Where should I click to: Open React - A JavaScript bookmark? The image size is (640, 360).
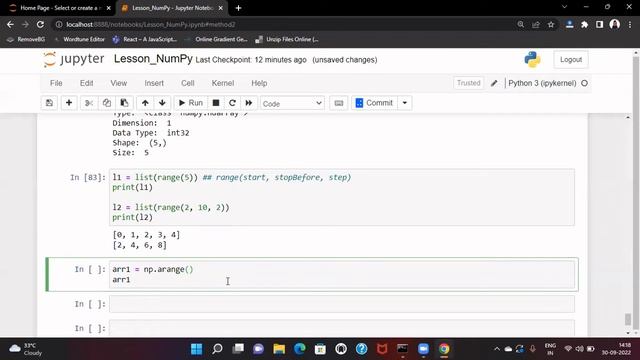click(x=145, y=40)
